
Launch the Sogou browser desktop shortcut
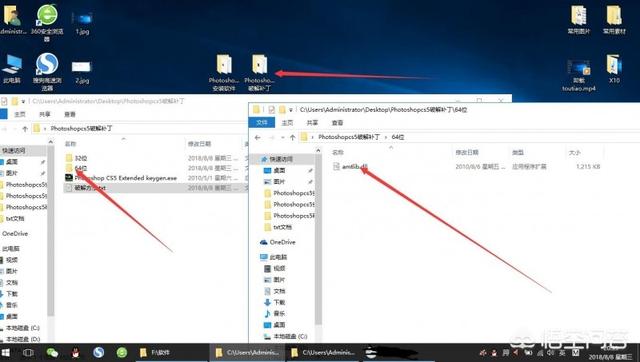(x=47, y=72)
